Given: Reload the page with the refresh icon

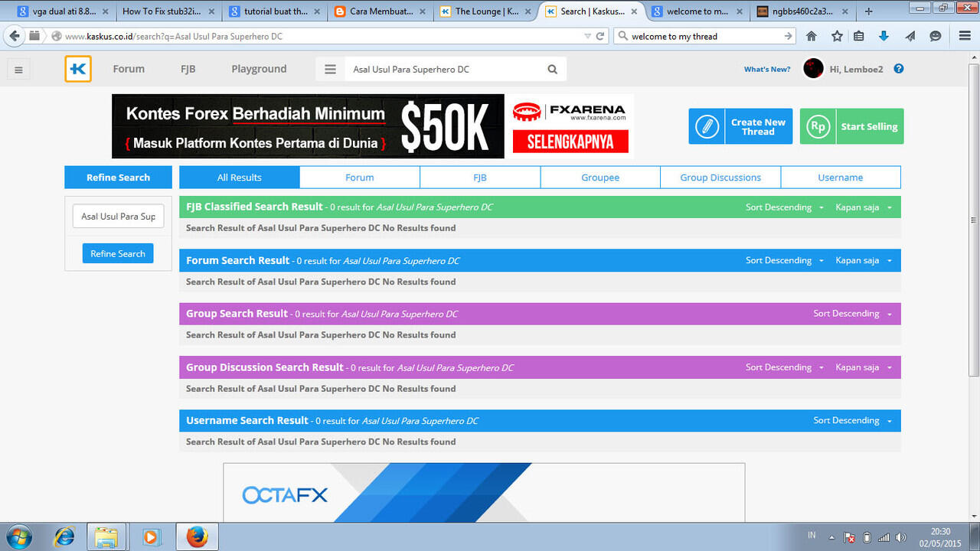Looking at the screenshot, I should 600,36.
